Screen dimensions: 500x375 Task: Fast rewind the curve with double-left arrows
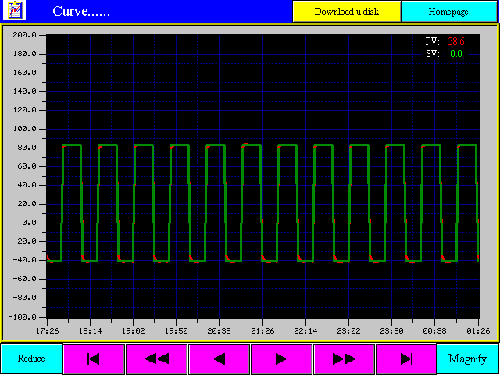(156, 359)
